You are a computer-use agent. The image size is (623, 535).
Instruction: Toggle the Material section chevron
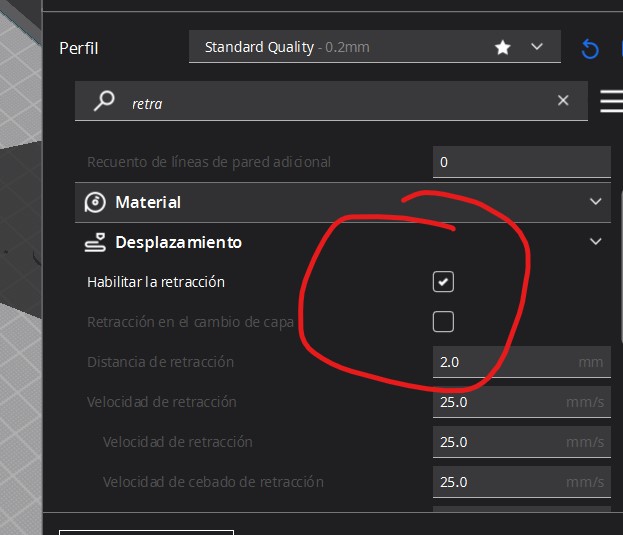pyautogui.click(x=595, y=201)
